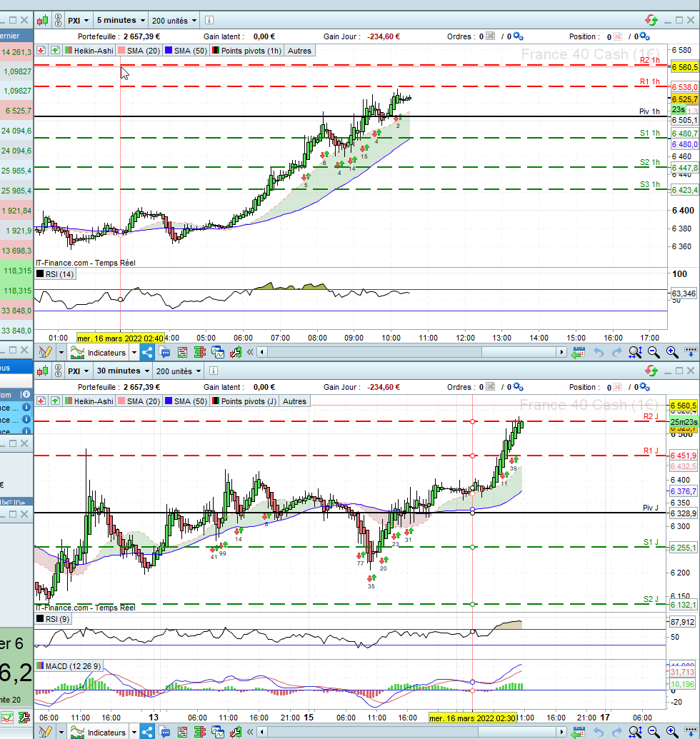Toggle the SMA (50) indicator label in the bottom chart

point(186,401)
